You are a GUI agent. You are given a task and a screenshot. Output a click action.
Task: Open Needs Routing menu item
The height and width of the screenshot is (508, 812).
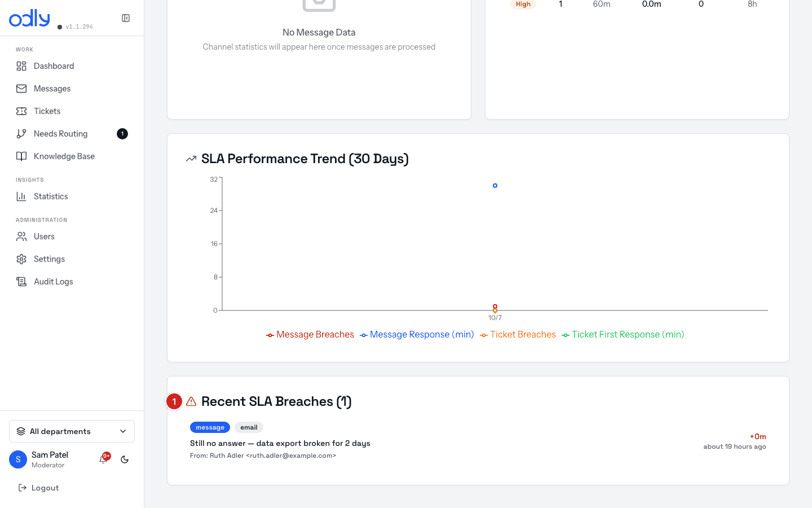(x=72, y=134)
